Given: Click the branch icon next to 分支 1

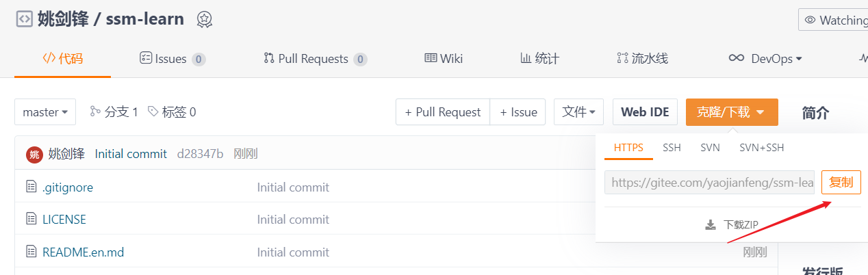Looking at the screenshot, I should 95,112.
